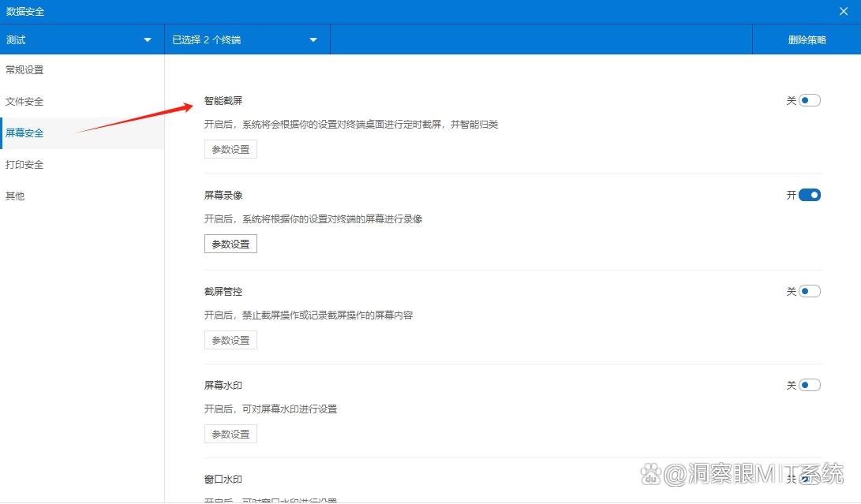
Task: Open 参数设置 under 屏幕水印
Action: pyautogui.click(x=230, y=434)
